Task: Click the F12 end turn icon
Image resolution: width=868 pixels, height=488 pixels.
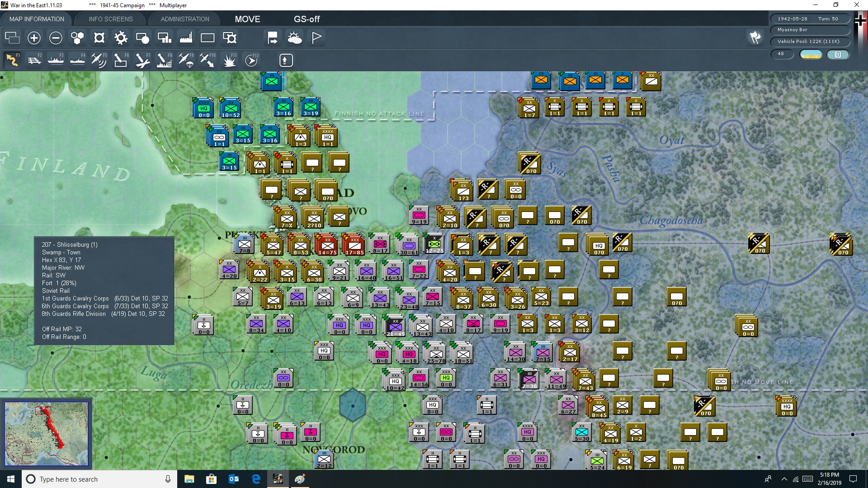Action: [251, 60]
